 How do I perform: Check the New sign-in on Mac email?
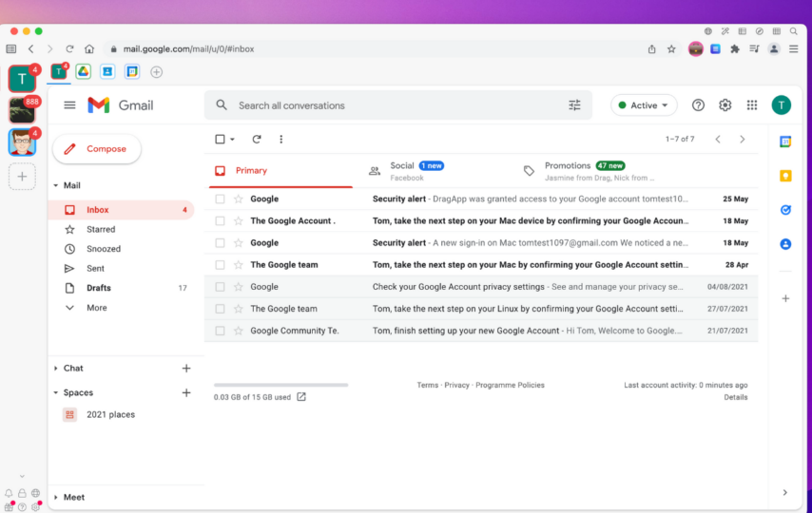point(220,243)
